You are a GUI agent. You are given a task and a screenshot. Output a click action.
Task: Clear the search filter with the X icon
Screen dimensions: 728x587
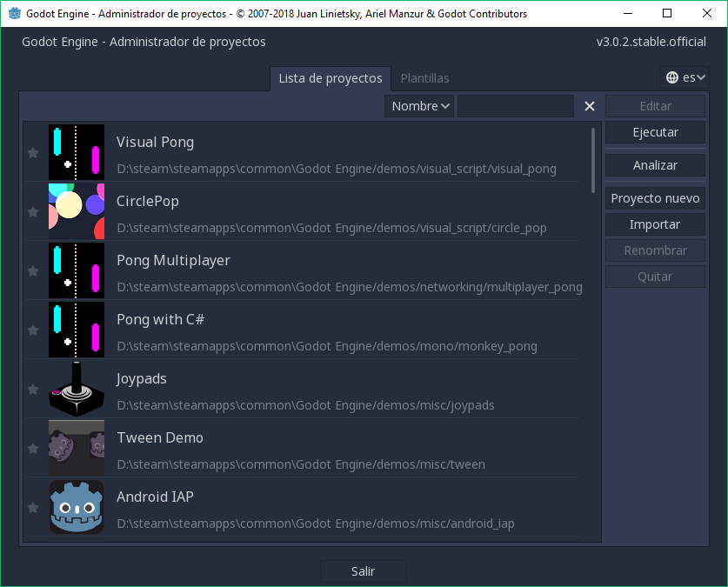pyautogui.click(x=589, y=106)
